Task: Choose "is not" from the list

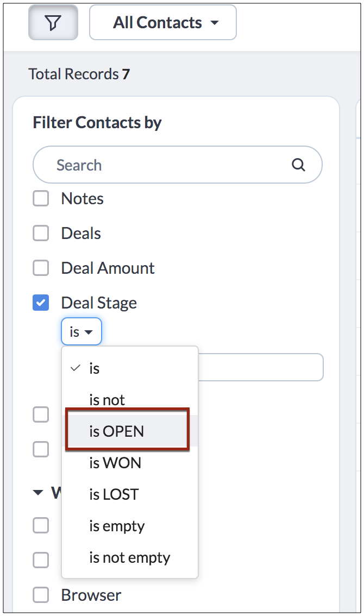Action: point(107,400)
